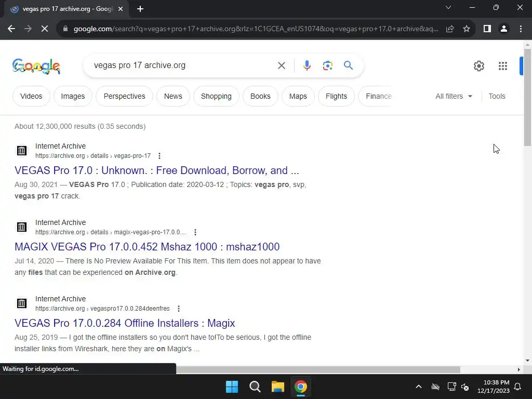Open options for magix-vegas-pro result
This screenshot has height=399, width=532.
[195, 232]
